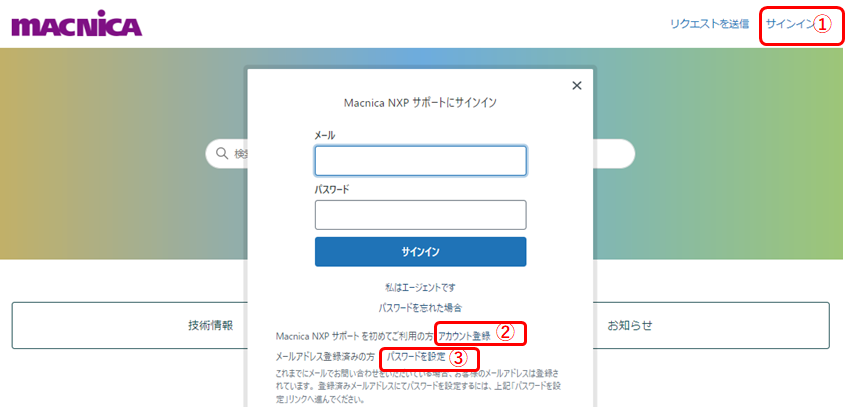Focus the パスワード input field
This screenshot has width=845, height=407.
(420, 215)
